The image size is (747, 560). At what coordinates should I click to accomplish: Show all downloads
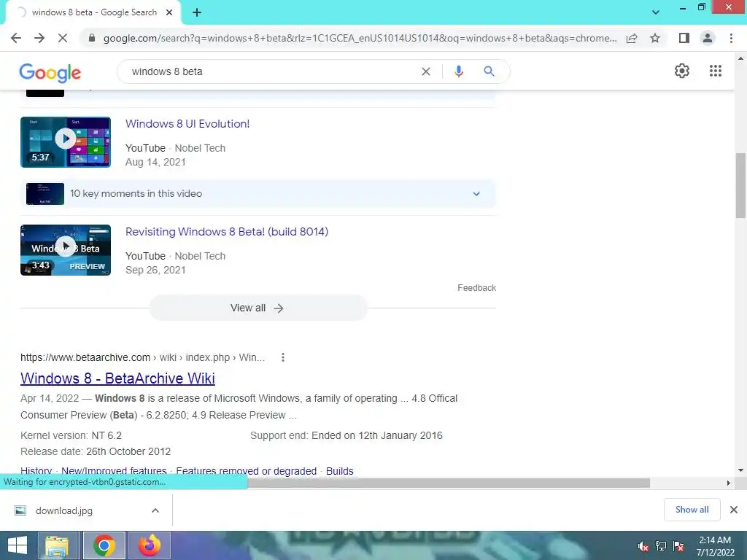pos(692,510)
